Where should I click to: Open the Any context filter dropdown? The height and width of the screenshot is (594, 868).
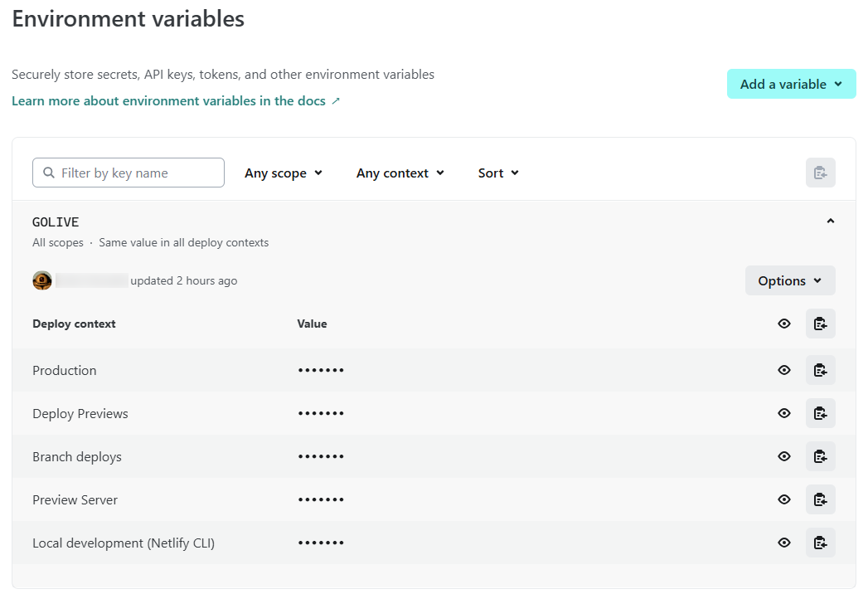400,173
